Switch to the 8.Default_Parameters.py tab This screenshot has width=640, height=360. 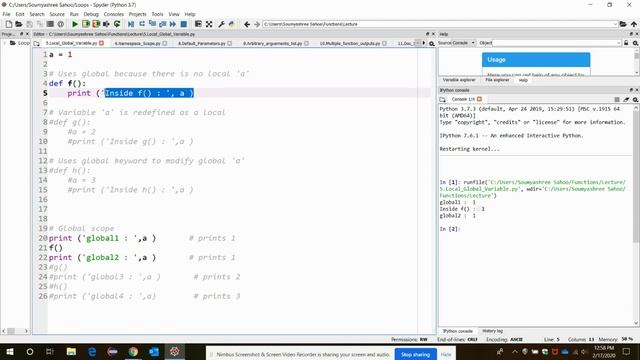(x=202, y=43)
